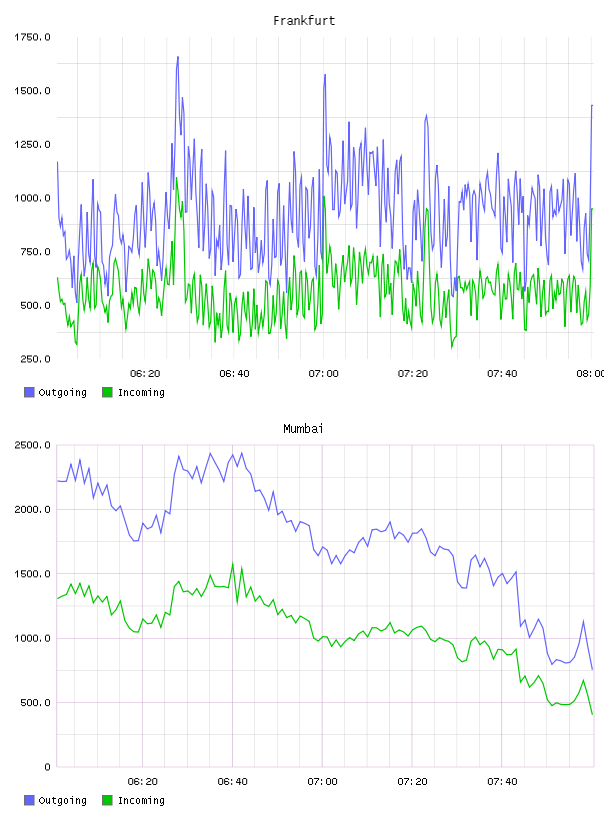This screenshot has width=608, height=816.
Task: Click the 07:40 label on Frankfurt's x-axis
Action: click(x=502, y=373)
